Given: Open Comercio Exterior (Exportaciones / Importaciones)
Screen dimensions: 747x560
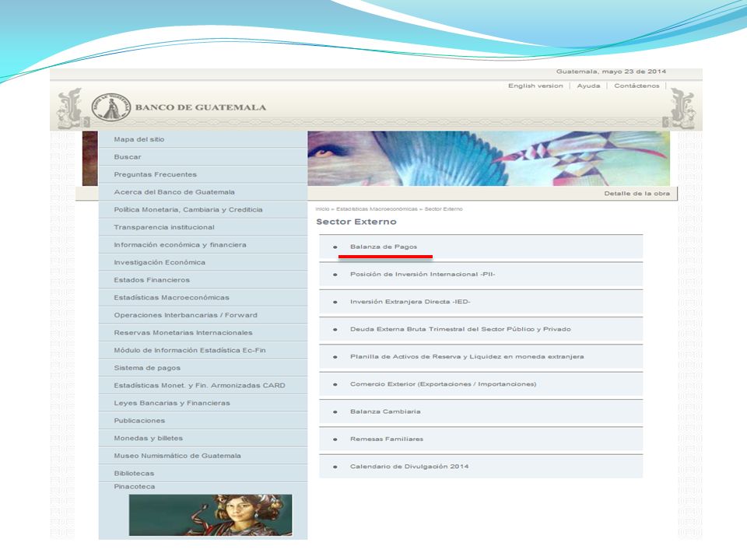Looking at the screenshot, I should click(x=443, y=384).
